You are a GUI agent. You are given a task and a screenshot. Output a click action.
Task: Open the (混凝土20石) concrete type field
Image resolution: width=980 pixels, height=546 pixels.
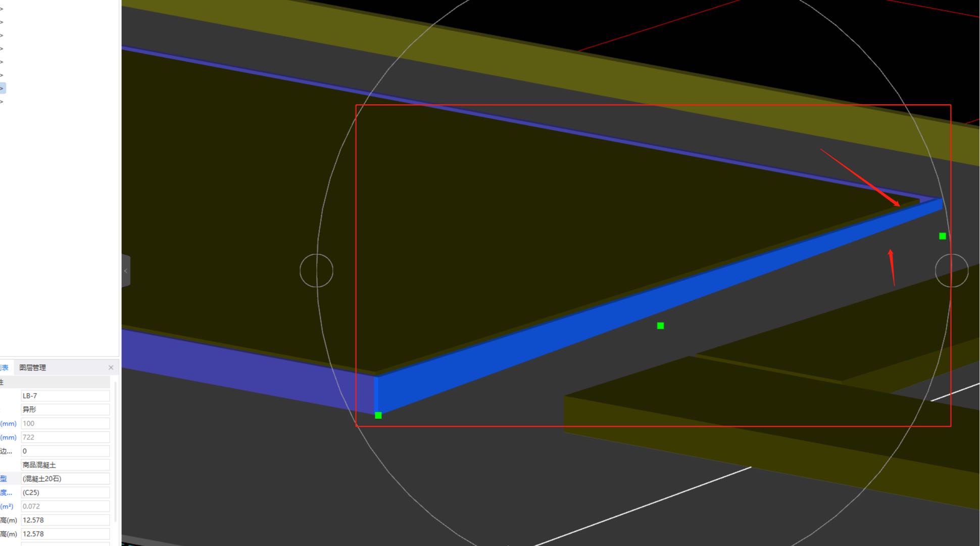coord(65,479)
